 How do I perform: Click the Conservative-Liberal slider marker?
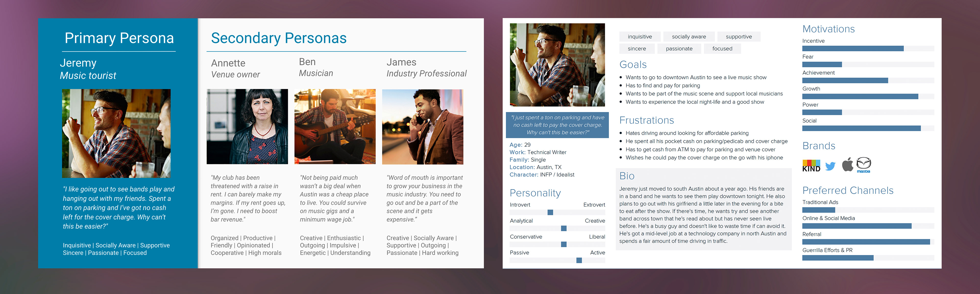(564, 244)
